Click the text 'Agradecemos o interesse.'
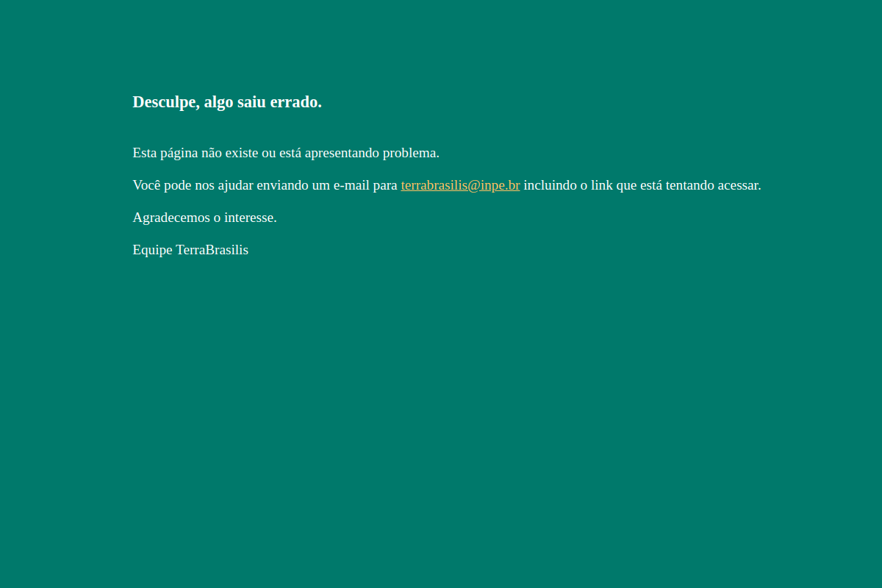Image resolution: width=882 pixels, height=588 pixels. click(x=204, y=218)
